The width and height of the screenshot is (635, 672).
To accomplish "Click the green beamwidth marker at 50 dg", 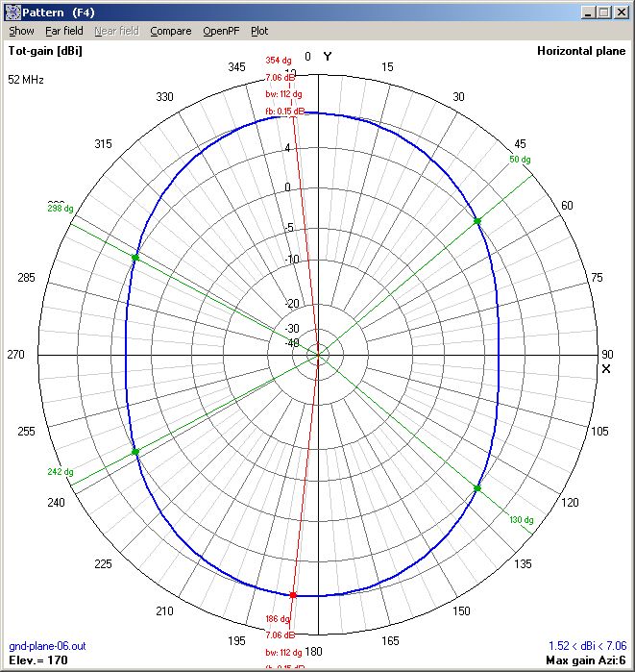I will 477,221.
